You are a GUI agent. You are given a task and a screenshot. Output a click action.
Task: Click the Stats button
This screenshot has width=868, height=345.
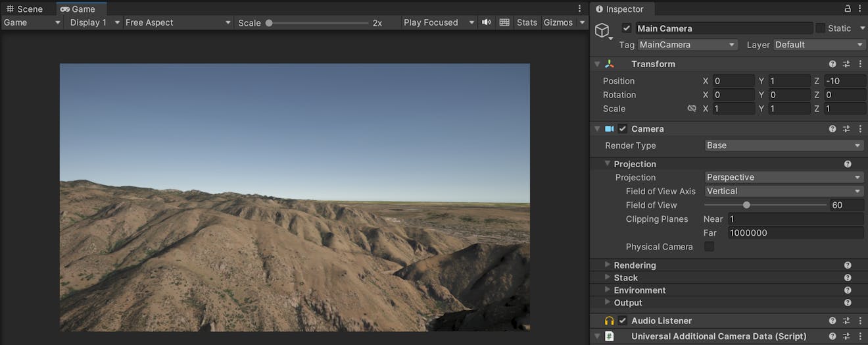(x=527, y=22)
